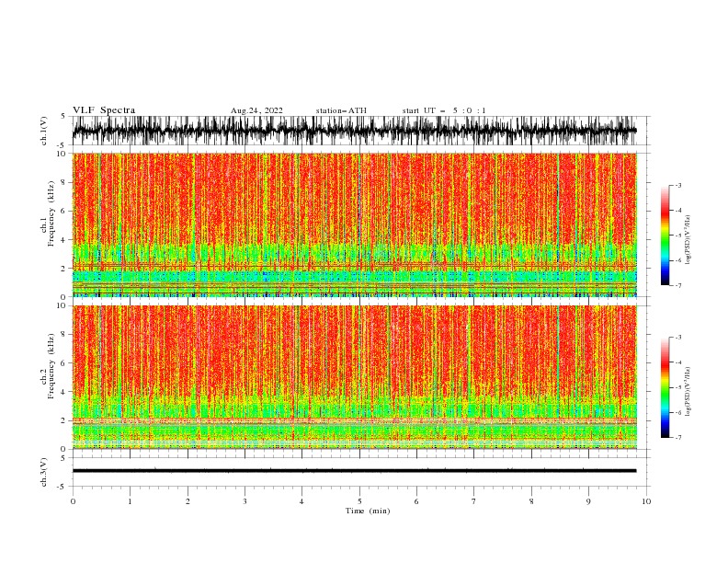728x563 pixels.
Task: Click the ch.2 frequency tick label "6"
Action: click(65, 363)
